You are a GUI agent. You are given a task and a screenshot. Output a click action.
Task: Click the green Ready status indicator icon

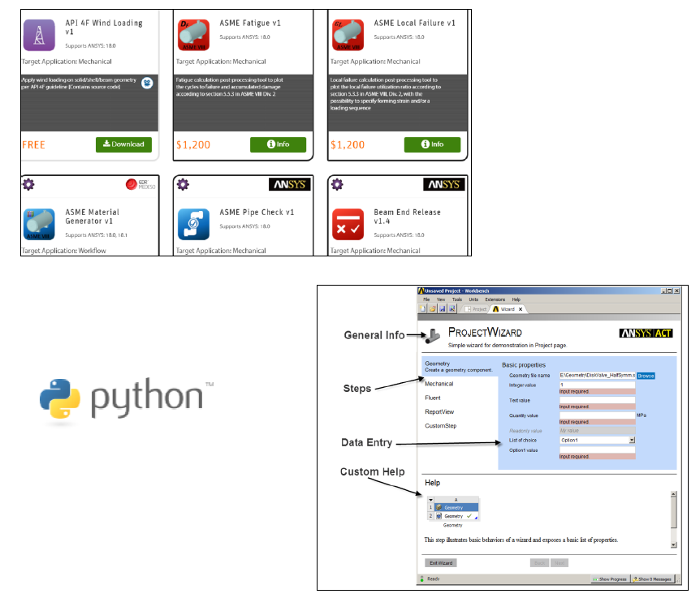(x=422, y=579)
